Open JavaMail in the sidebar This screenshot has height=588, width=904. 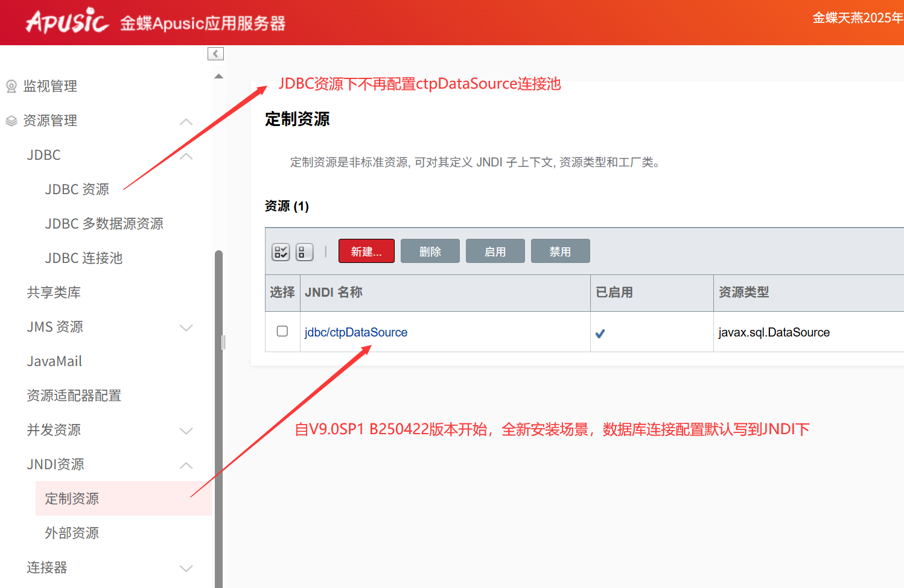click(x=54, y=361)
